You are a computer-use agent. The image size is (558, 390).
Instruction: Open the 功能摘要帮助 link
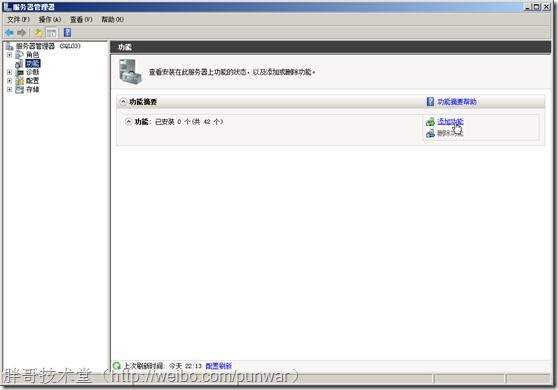coord(457,102)
